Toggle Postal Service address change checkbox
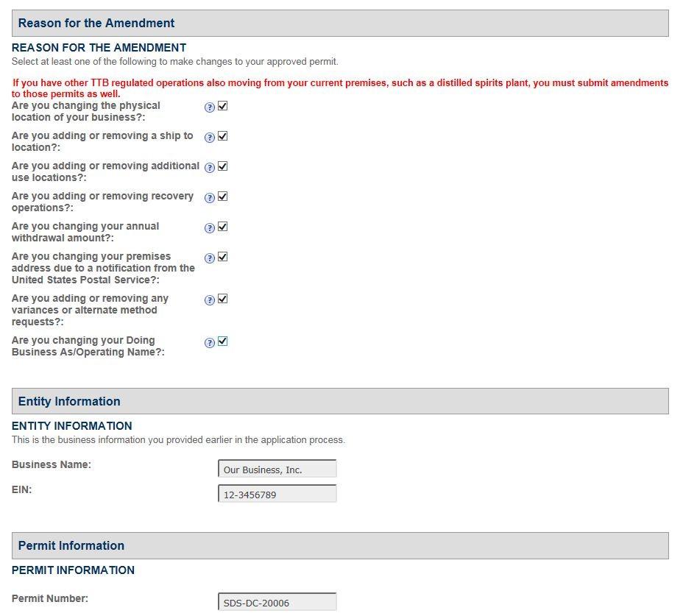 click(x=223, y=257)
